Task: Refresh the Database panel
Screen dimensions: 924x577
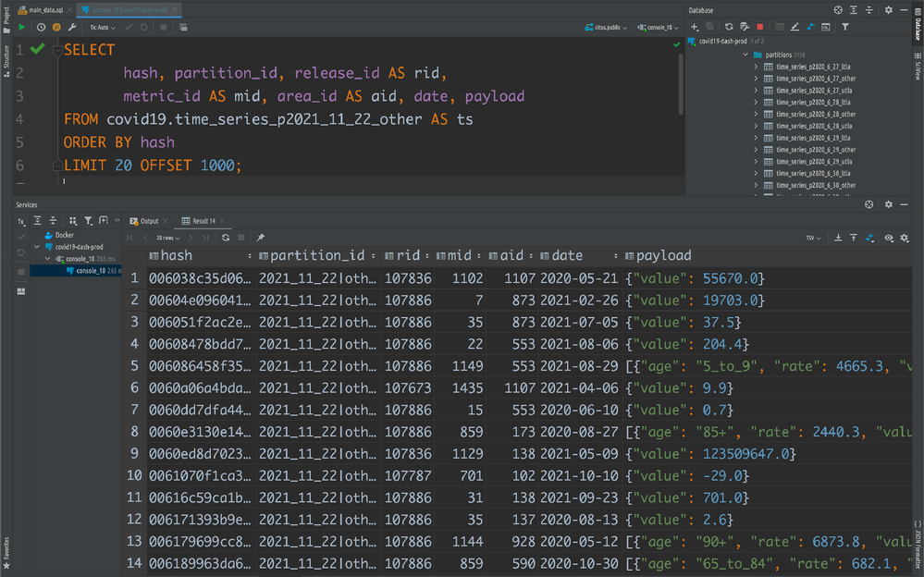Action: click(x=729, y=27)
